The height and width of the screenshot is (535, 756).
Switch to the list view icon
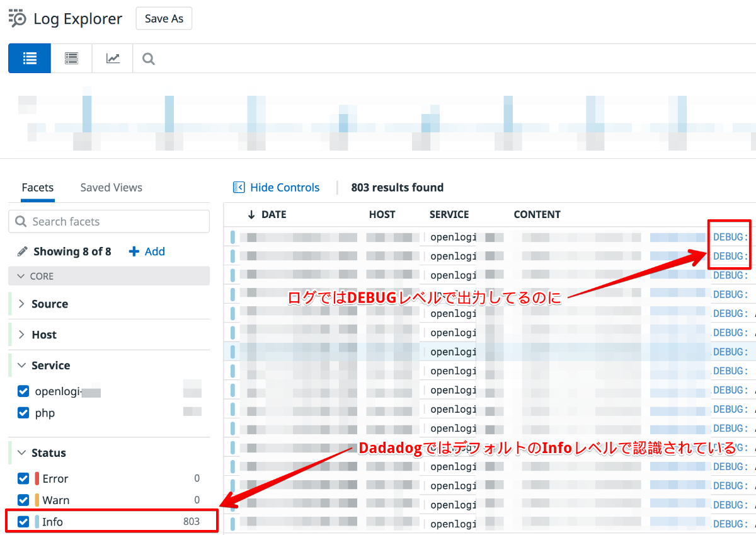(x=30, y=59)
